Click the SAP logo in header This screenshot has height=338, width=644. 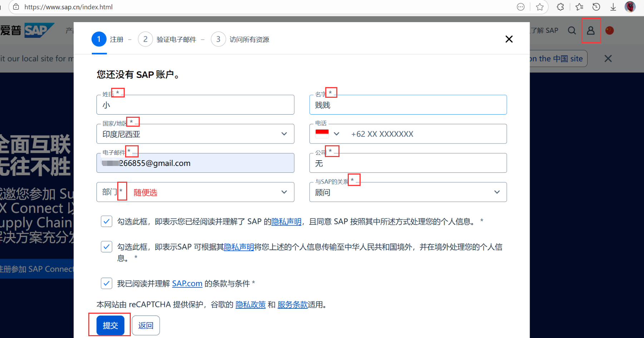[39, 30]
